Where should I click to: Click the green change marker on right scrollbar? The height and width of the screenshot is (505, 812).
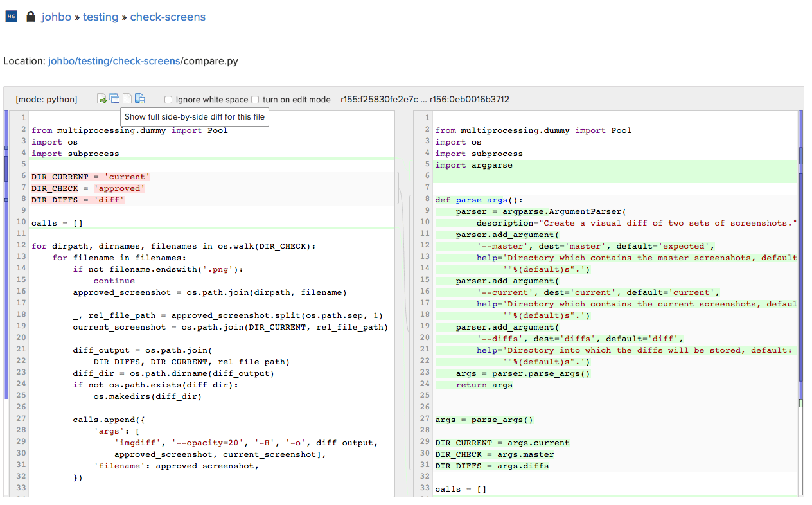point(800,402)
